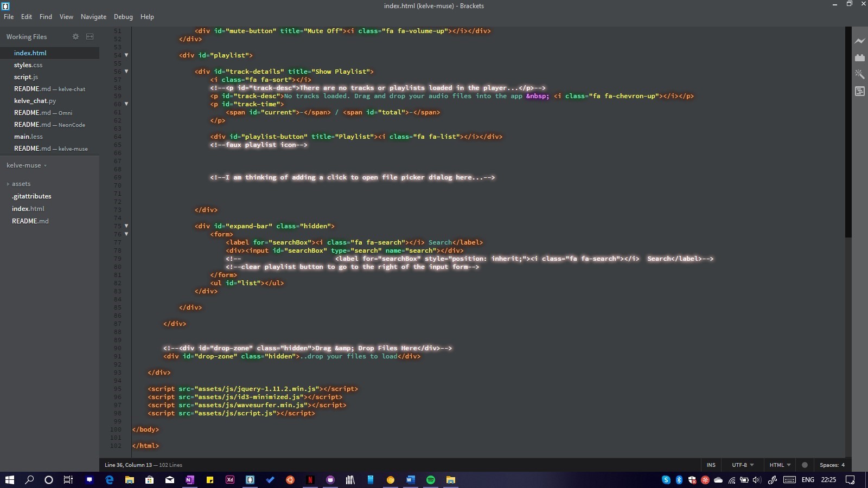Open OneNote from the taskbar
The height and width of the screenshot is (488, 868).
189,480
